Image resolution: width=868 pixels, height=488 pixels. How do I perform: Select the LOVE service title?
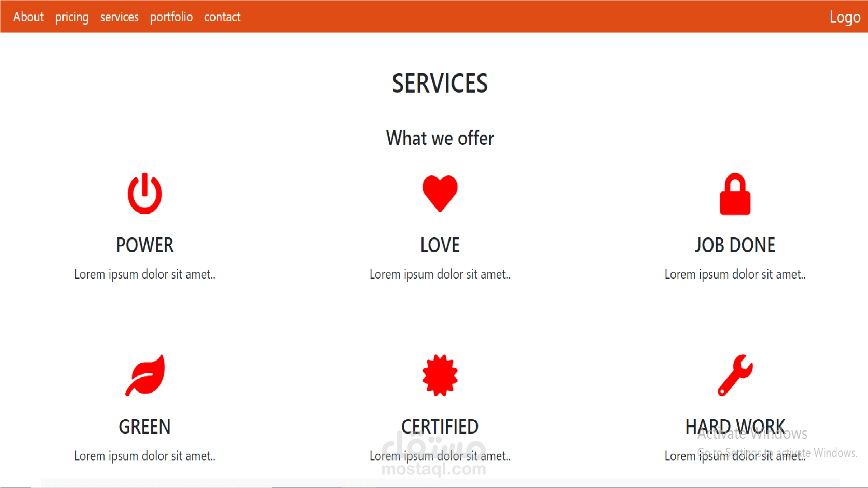440,245
